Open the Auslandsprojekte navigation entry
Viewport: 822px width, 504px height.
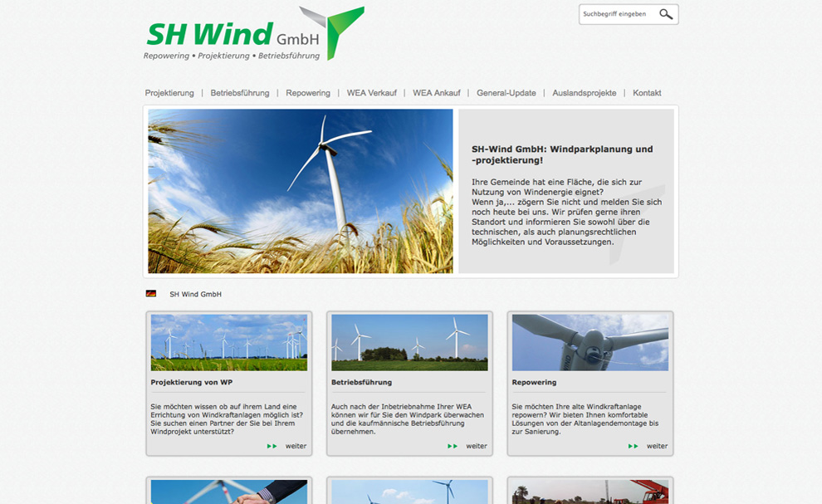[x=583, y=92]
